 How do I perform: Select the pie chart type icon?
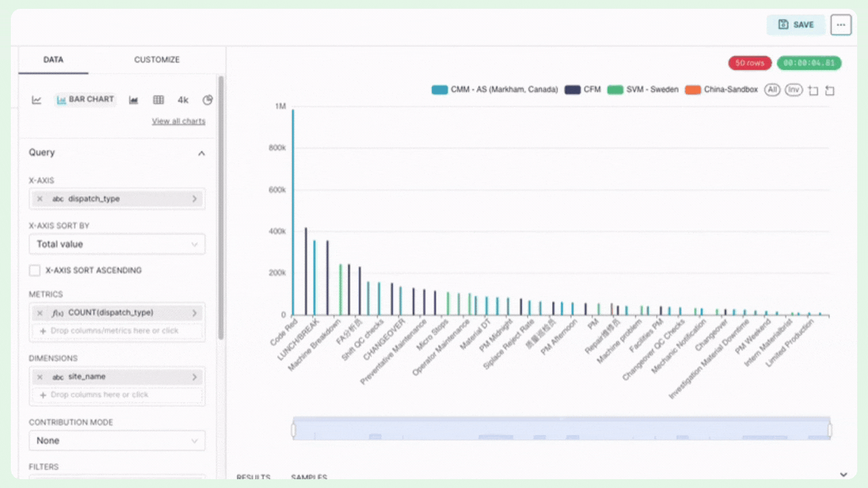point(208,100)
